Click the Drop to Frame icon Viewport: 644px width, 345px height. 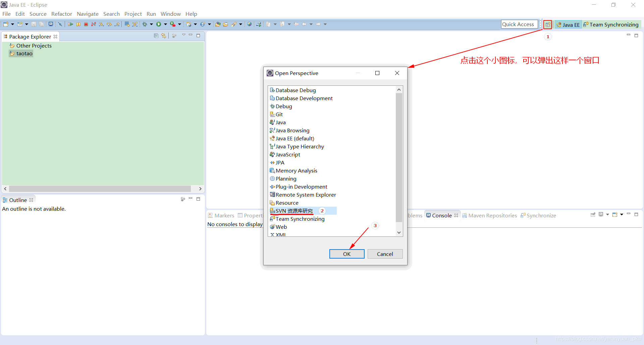tap(127, 24)
